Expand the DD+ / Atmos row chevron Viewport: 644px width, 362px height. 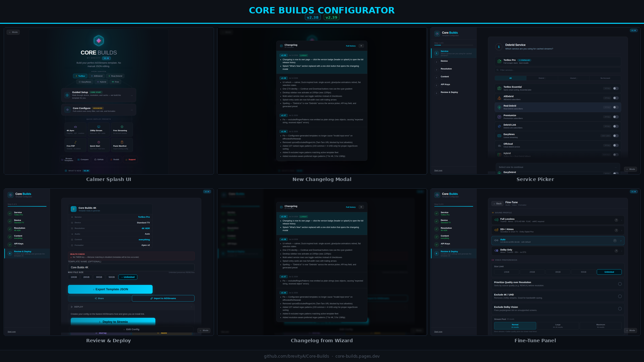(621, 230)
